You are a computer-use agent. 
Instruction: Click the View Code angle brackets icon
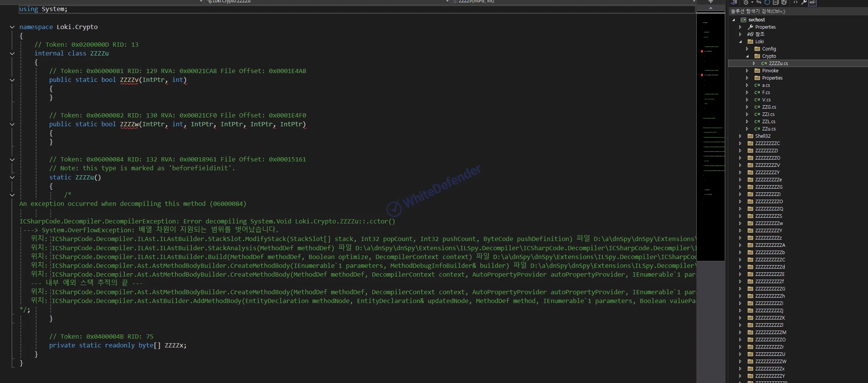(x=796, y=2)
